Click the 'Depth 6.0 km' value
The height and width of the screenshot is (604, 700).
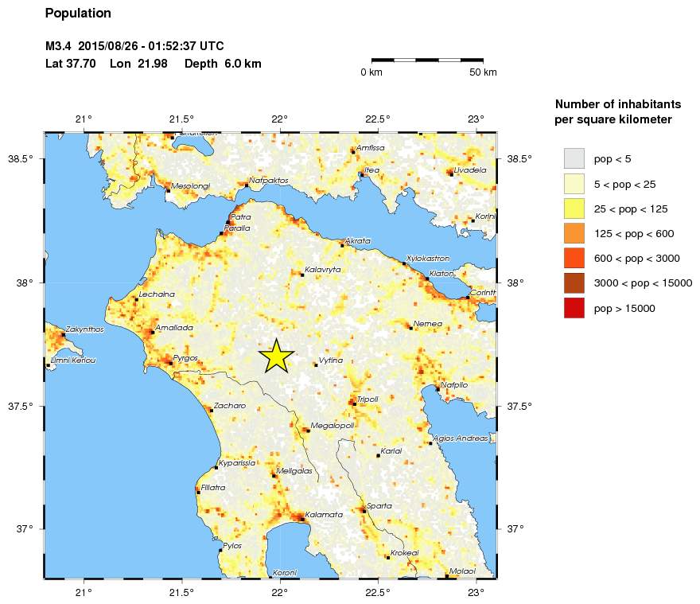pyautogui.click(x=223, y=64)
